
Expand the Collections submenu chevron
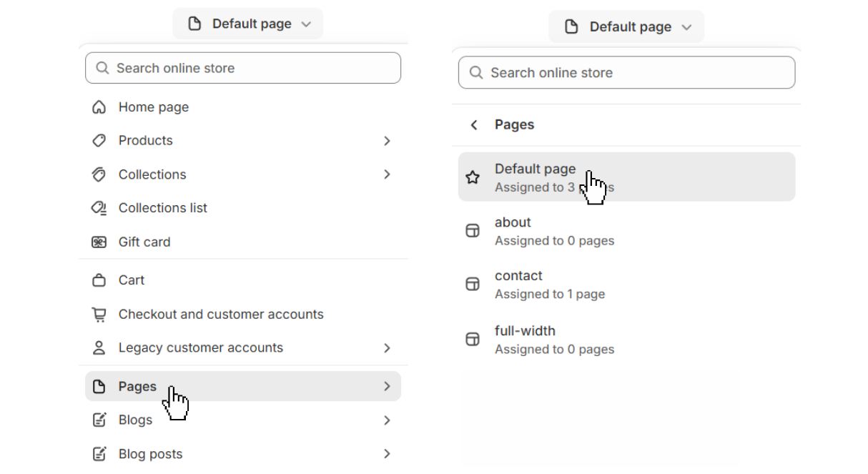point(387,174)
